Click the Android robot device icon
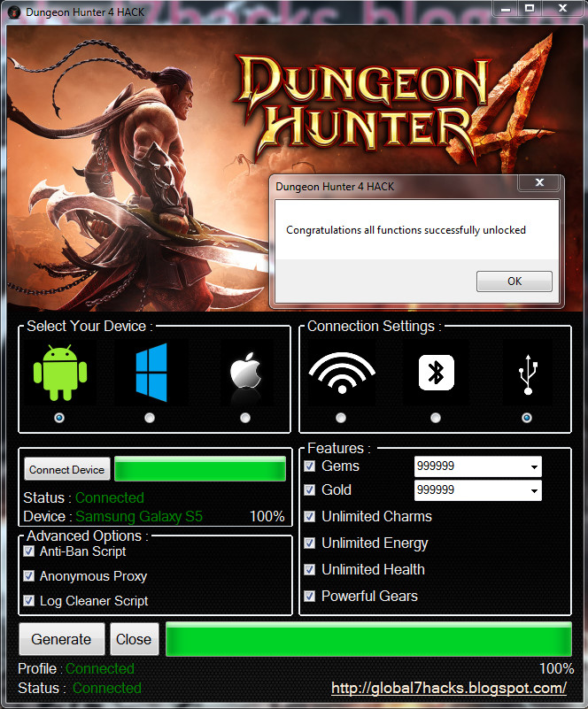The width and height of the screenshot is (588, 709). click(x=60, y=373)
